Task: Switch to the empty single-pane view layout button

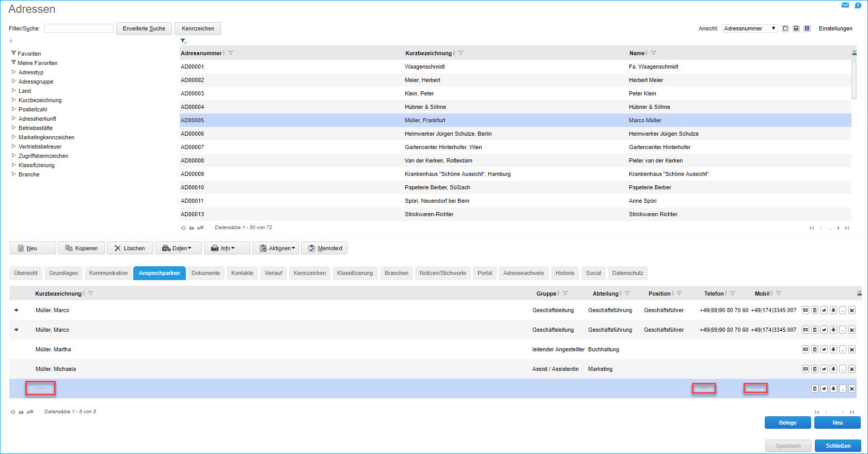Action: pyautogui.click(x=785, y=28)
